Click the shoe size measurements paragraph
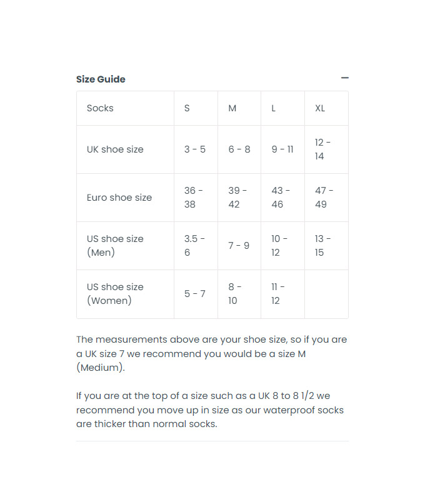430x504 pixels. (211, 353)
